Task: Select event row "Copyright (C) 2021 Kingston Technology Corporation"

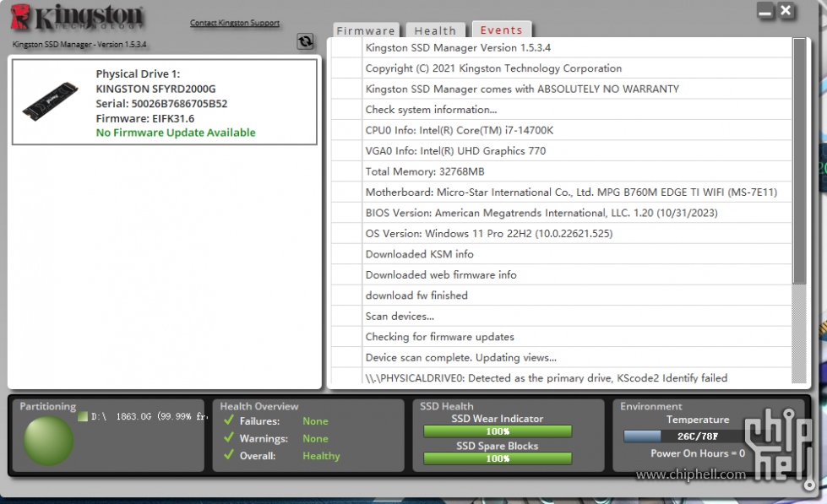Action: 562,68
